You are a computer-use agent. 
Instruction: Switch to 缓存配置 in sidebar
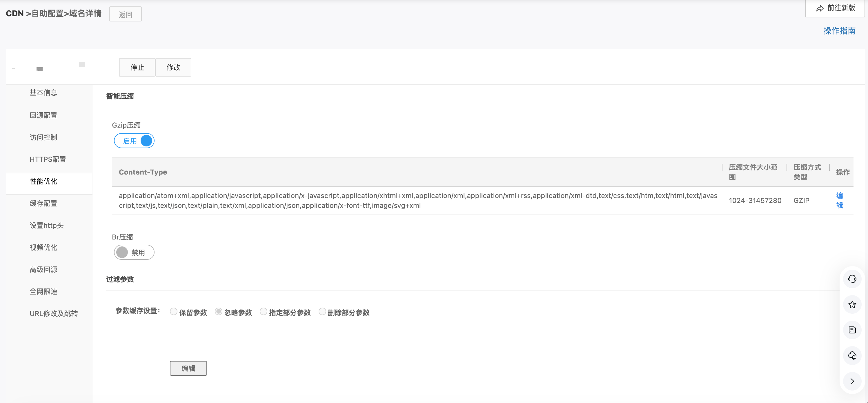(x=43, y=204)
